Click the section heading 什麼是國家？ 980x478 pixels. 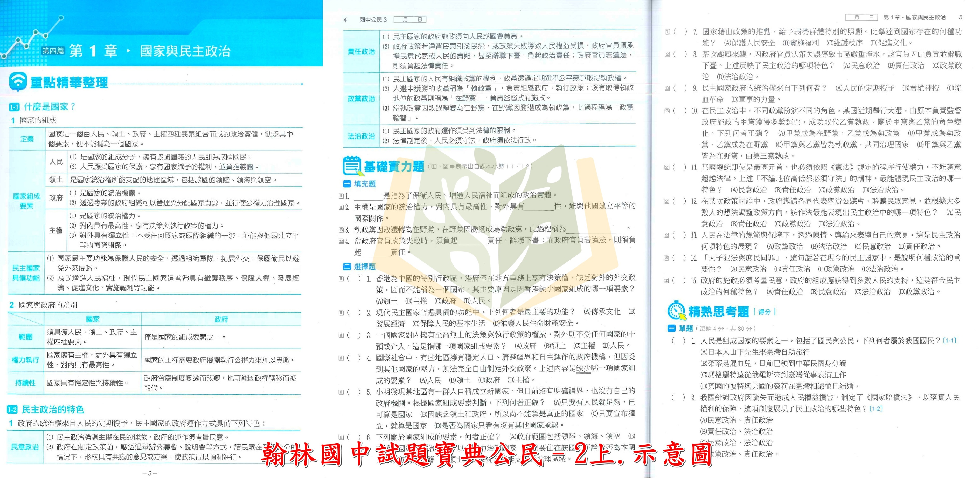pos(50,107)
